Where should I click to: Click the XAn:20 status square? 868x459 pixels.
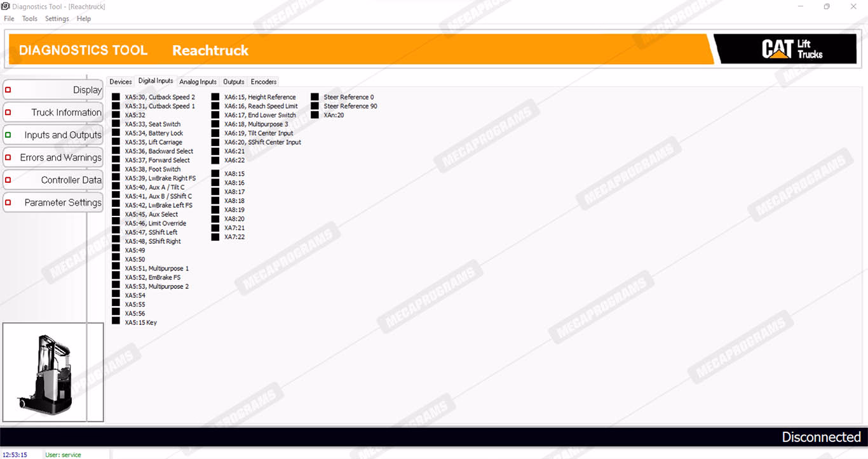click(315, 115)
